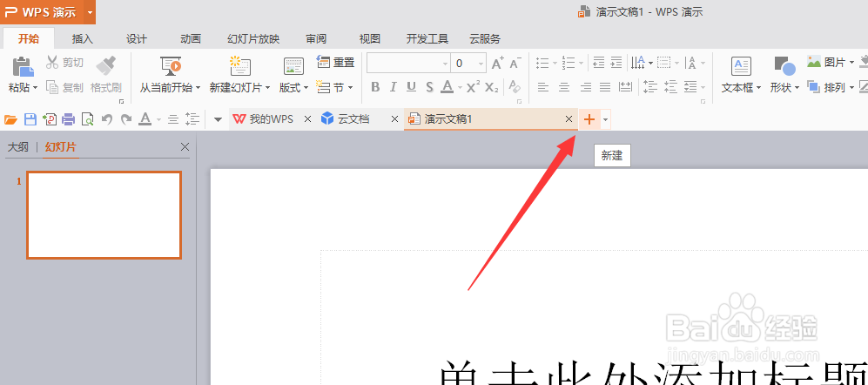The height and width of the screenshot is (385, 868).
Task: Open the Cloud Services (云服务) tab
Action: pos(485,39)
